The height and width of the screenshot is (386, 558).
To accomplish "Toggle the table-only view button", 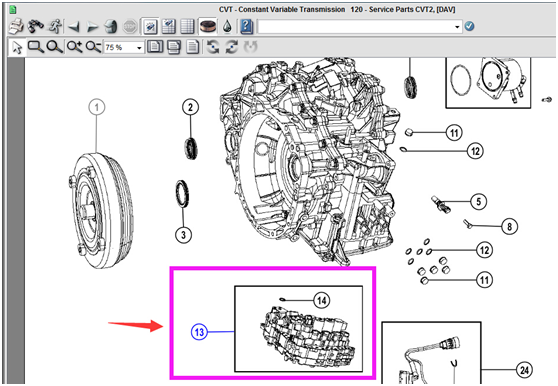I will tap(187, 26).
